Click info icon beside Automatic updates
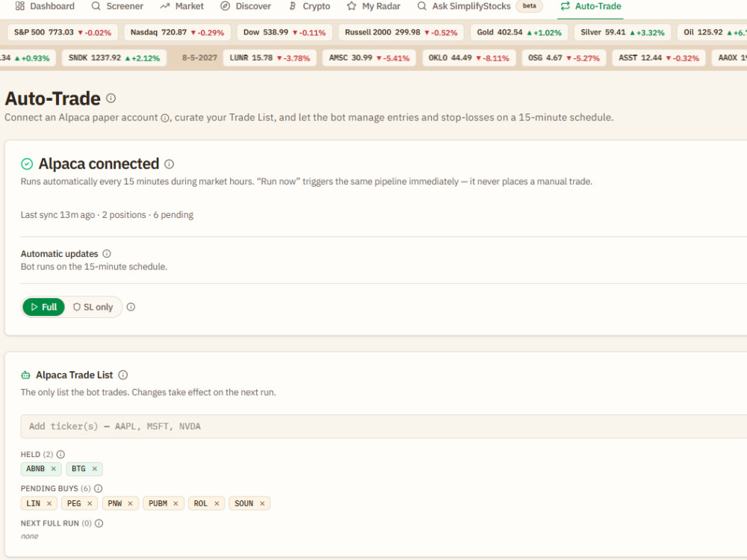747x560 pixels. coord(107,254)
